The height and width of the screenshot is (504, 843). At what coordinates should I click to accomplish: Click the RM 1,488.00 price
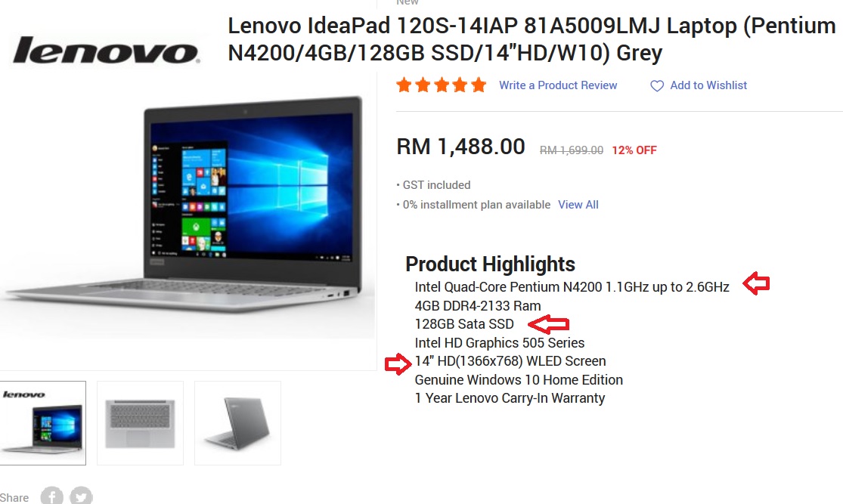460,147
